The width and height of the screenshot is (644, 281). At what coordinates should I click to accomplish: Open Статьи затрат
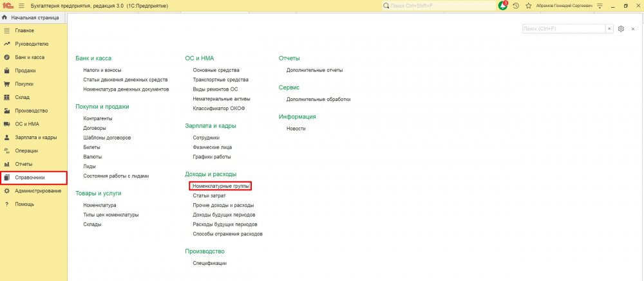pos(209,195)
